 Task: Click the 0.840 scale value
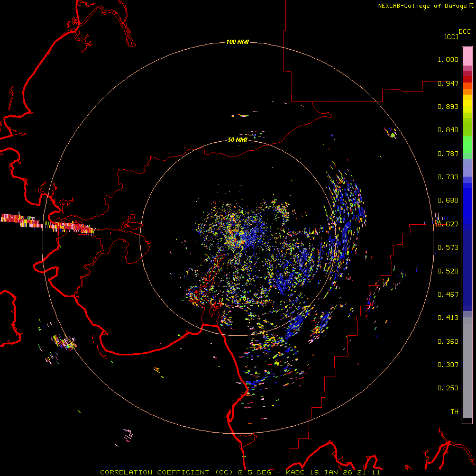(x=448, y=130)
